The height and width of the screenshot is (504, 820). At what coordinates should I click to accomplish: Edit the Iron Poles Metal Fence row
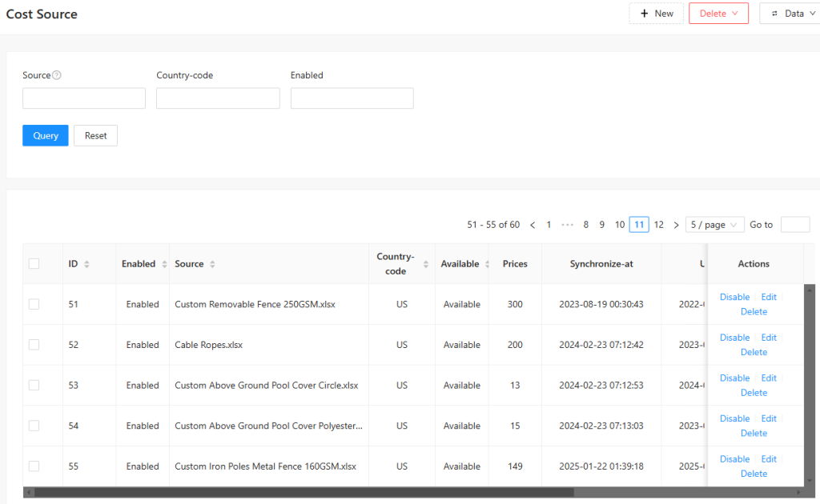coord(769,459)
